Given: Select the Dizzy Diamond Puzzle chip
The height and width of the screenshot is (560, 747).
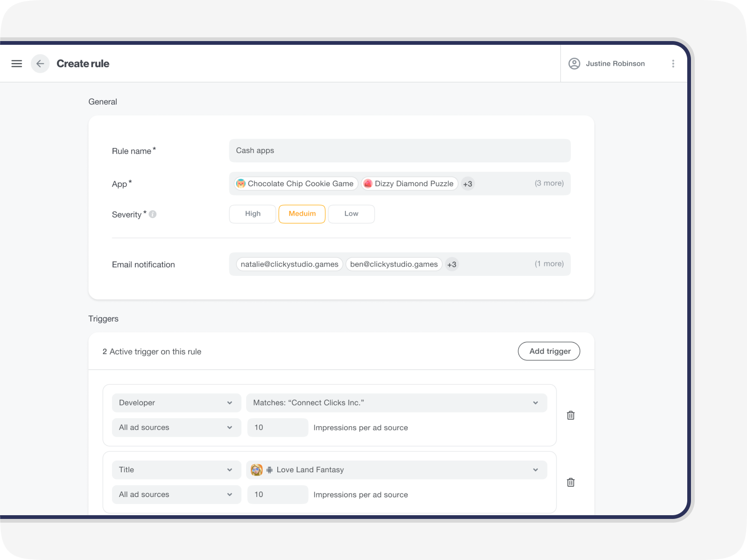Looking at the screenshot, I should [409, 183].
